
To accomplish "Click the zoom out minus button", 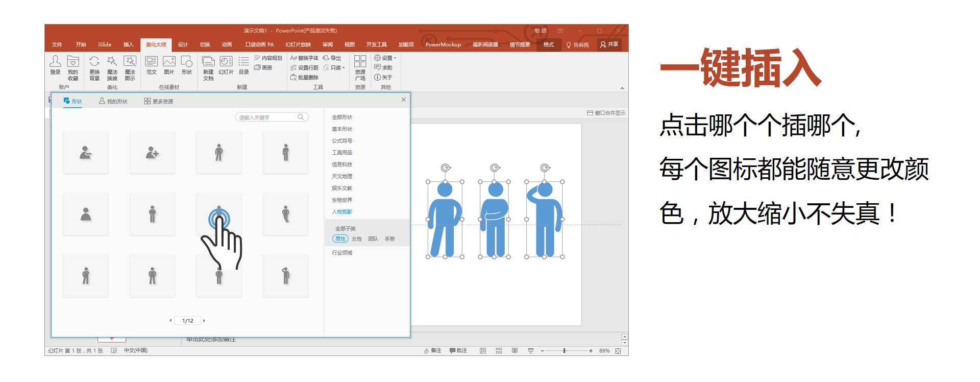I will coord(543,351).
